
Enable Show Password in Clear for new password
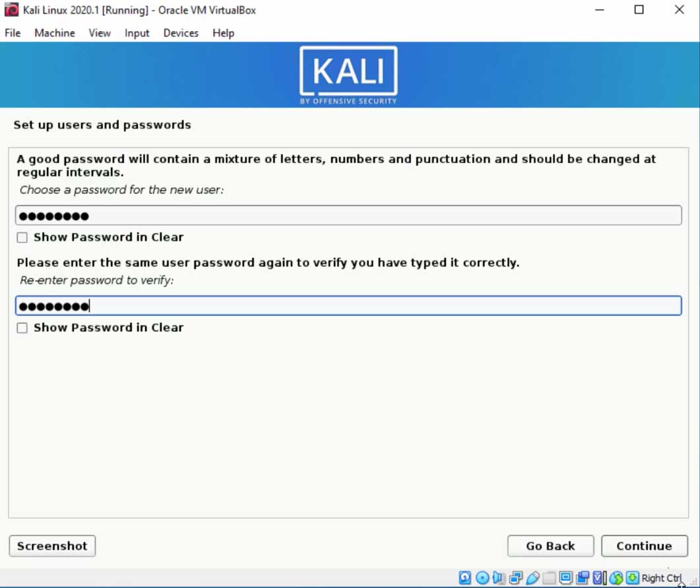pyautogui.click(x=22, y=238)
